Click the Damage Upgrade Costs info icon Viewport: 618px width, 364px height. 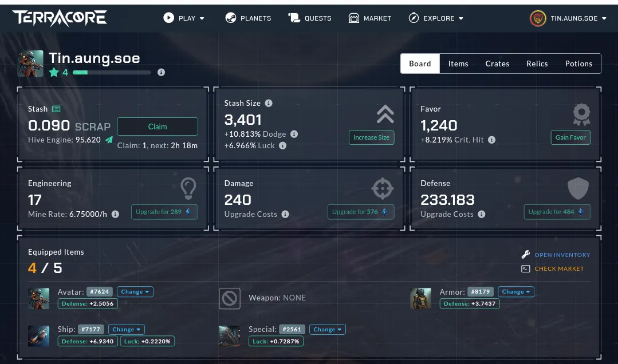(x=285, y=214)
